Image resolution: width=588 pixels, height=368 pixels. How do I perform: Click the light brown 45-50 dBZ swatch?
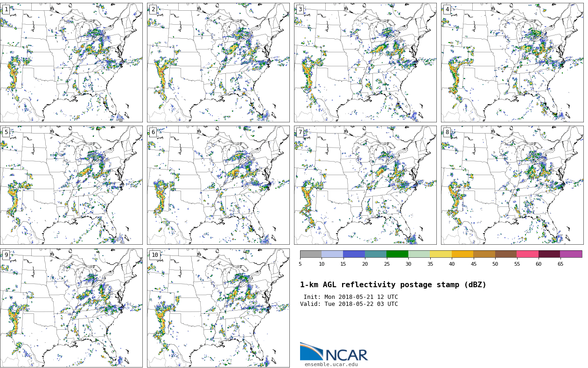coord(484,254)
